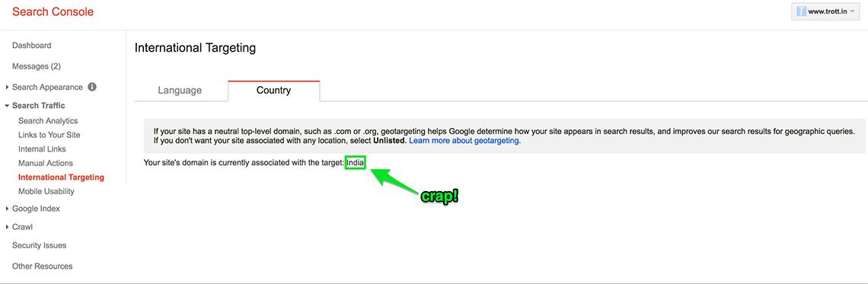868x284 pixels.
Task: Click the Search Appearance label text
Action: point(48,88)
